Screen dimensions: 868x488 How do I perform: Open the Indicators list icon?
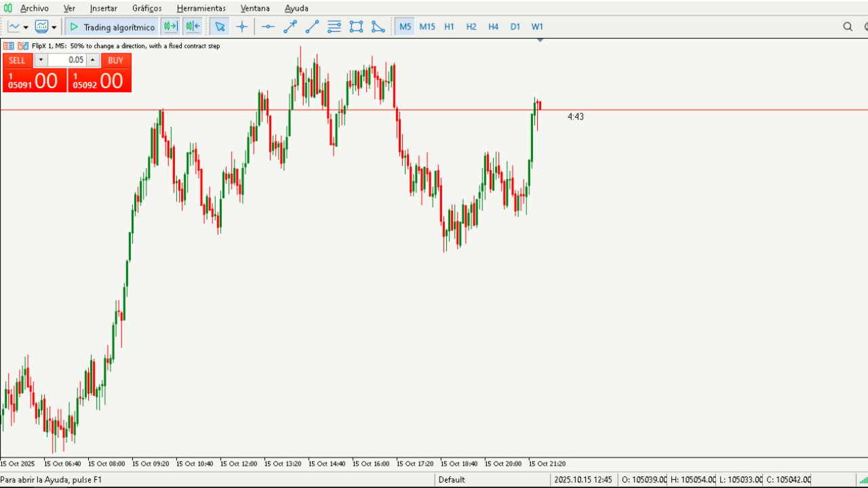point(42,26)
